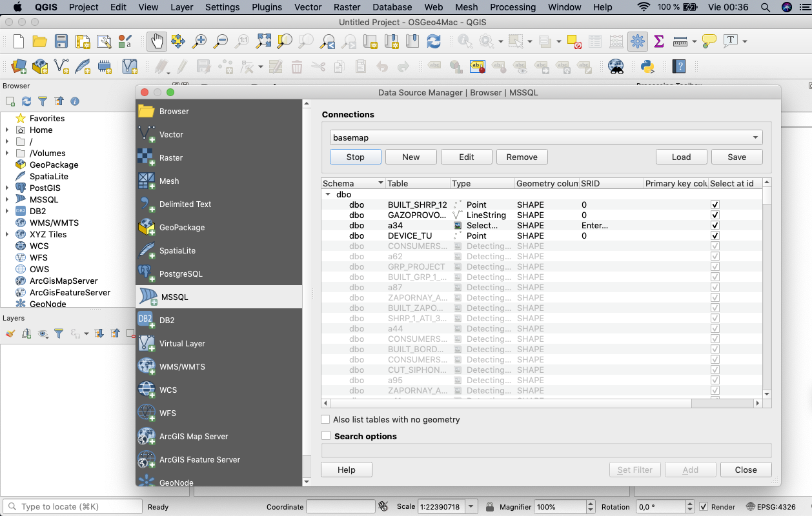Click the Save Project floppy icon

tap(61, 41)
